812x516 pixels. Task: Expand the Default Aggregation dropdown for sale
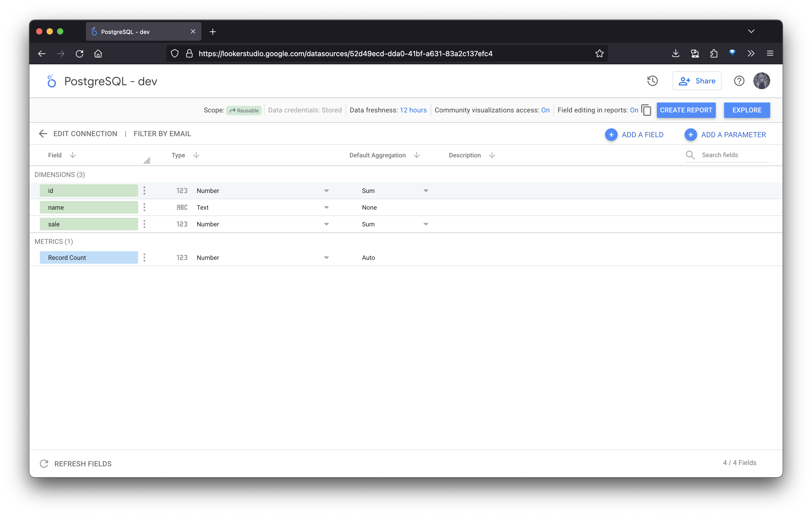(x=426, y=224)
